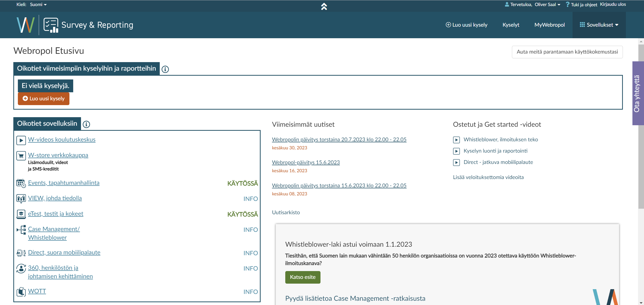
Task: Open Luo uusi kysely in top navigation
Action: (x=467, y=25)
